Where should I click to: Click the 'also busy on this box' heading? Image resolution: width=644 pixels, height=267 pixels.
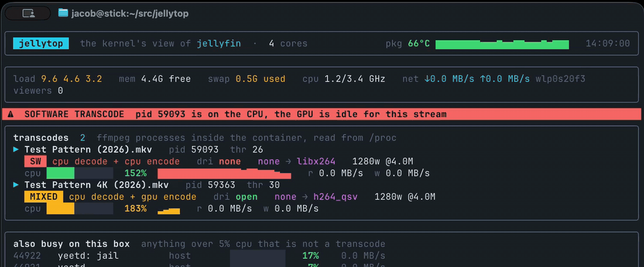click(x=71, y=244)
